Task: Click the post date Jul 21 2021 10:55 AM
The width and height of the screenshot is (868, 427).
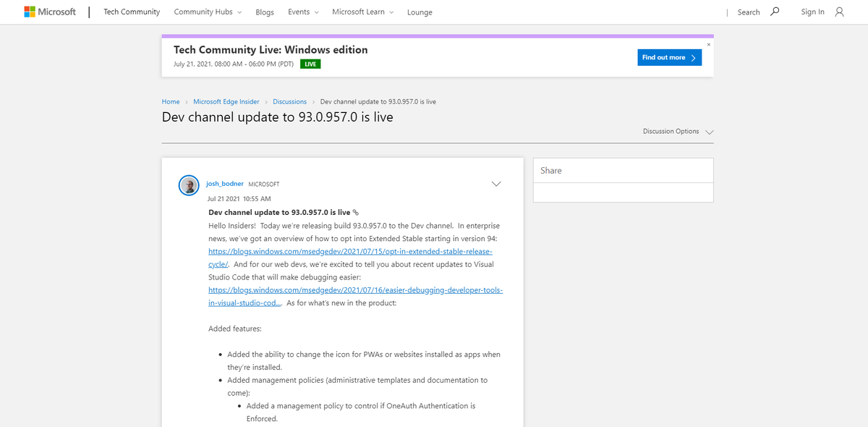Action: click(x=239, y=198)
